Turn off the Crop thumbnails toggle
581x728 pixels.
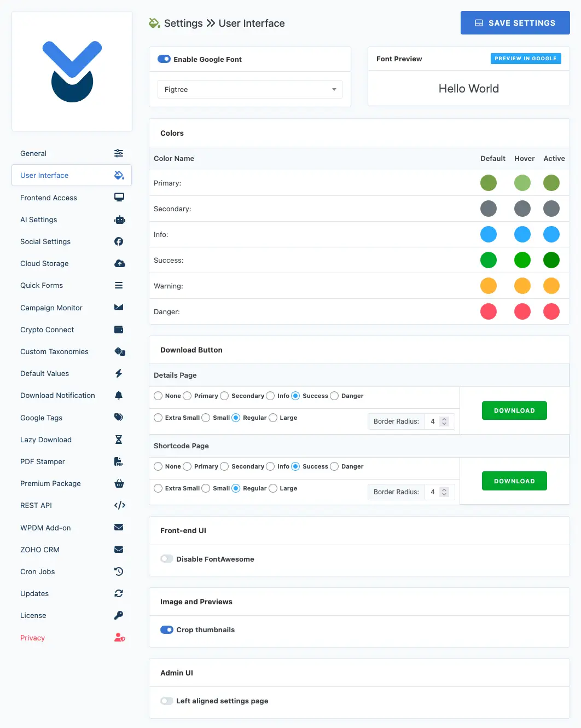pyautogui.click(x=166, y=629)
